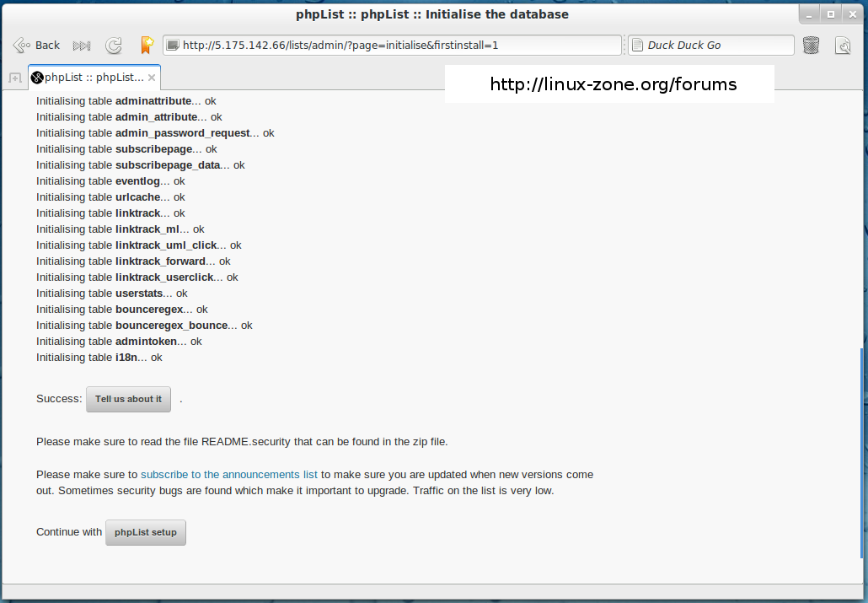Continue with the phpList setup button
The image size is (868, 603).
(146, 532)
